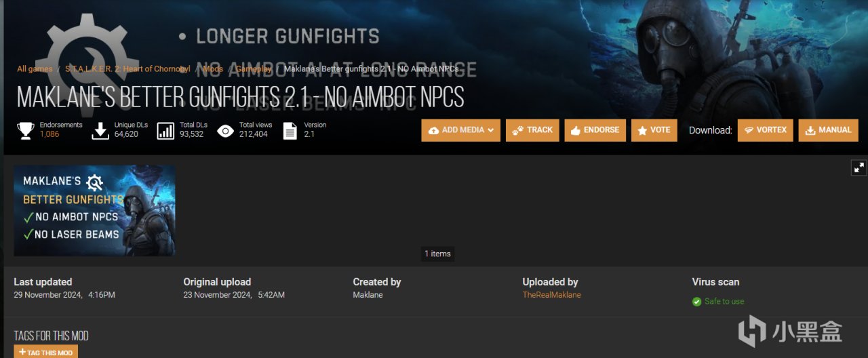The height and width of the screenshot is (358, 868).
Task: Click the mod title Maklane's Better Gunfights heading
Action: [241, 97]
